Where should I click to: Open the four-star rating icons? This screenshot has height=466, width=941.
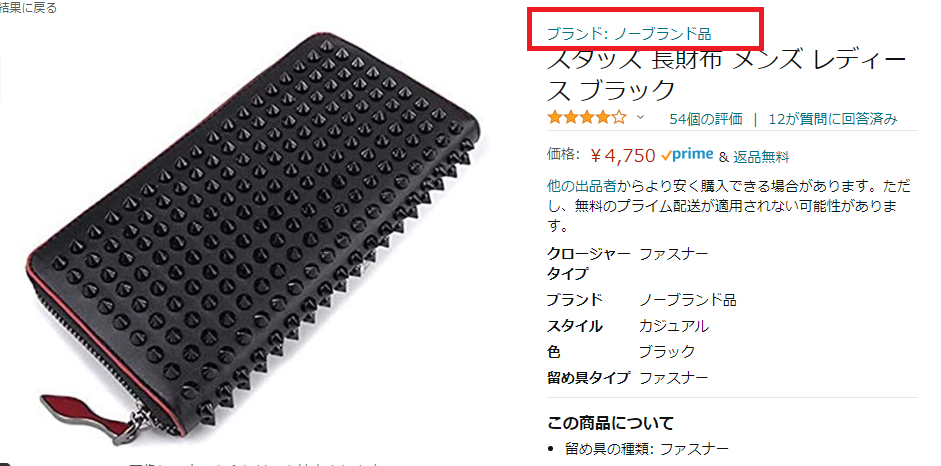tap(586, 118)
